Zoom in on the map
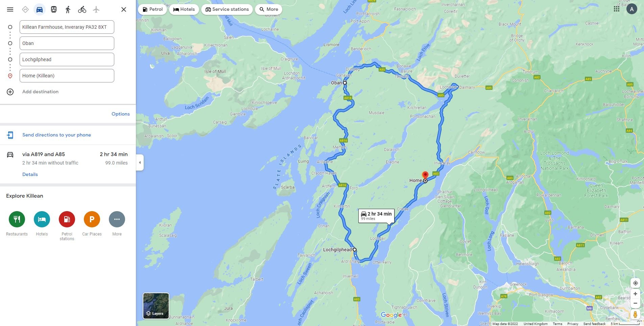The height and width of the screenshot is (326, 644). click(x=635, y=294)
